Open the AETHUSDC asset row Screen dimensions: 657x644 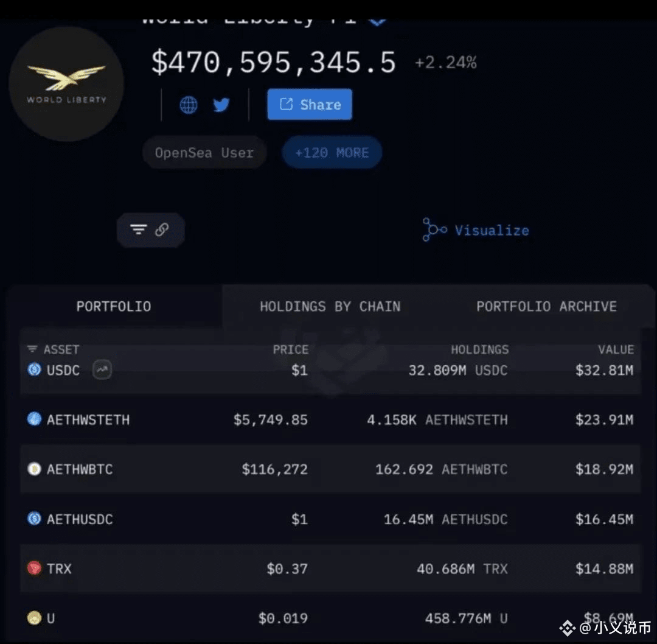click(330, 519)
